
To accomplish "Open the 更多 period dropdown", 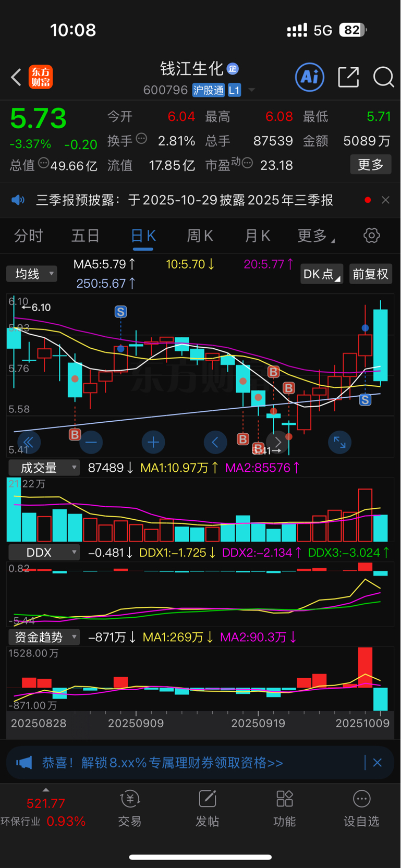I will tap(316, 236).
